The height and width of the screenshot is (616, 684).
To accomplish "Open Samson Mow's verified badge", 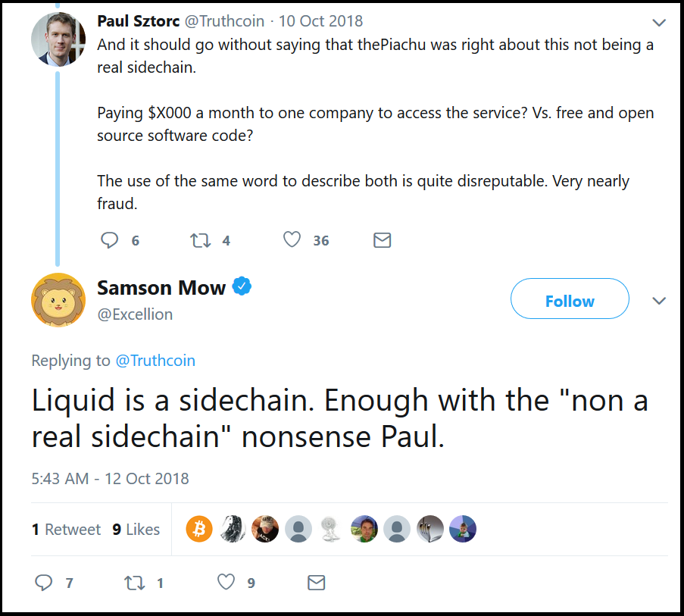I will (x=242, y=286).
